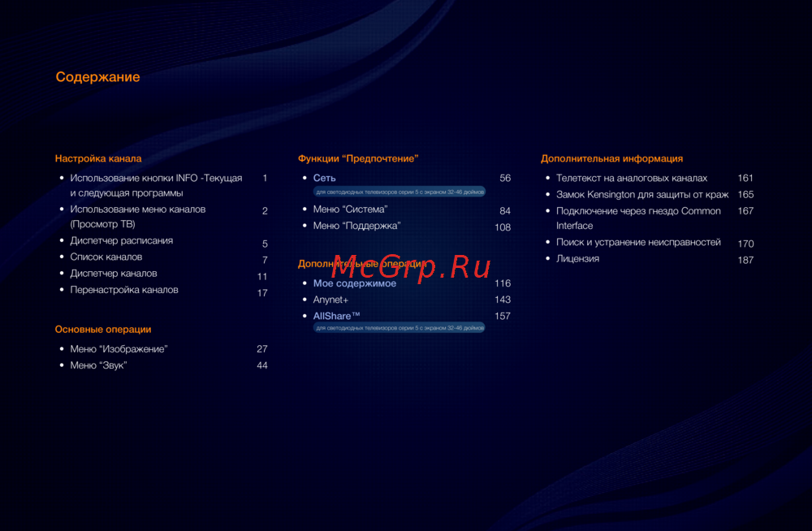Open the Лицензия entry
This screenshot has height=531, width=812.
click(x=577, y=259)
